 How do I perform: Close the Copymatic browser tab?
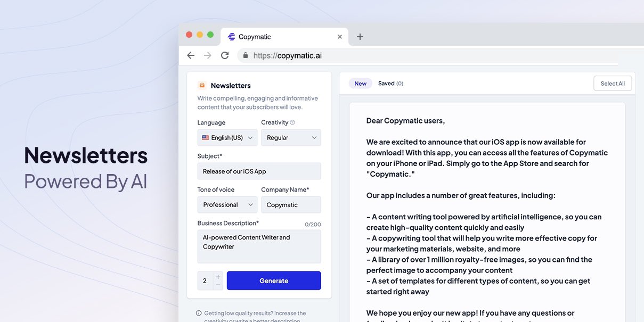coord(340,37)
